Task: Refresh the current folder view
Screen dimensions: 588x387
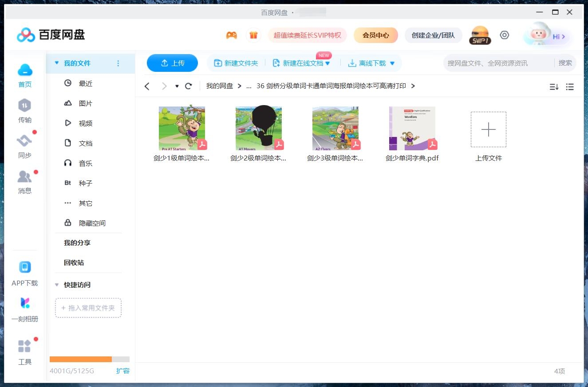Action: coord(188,86)
